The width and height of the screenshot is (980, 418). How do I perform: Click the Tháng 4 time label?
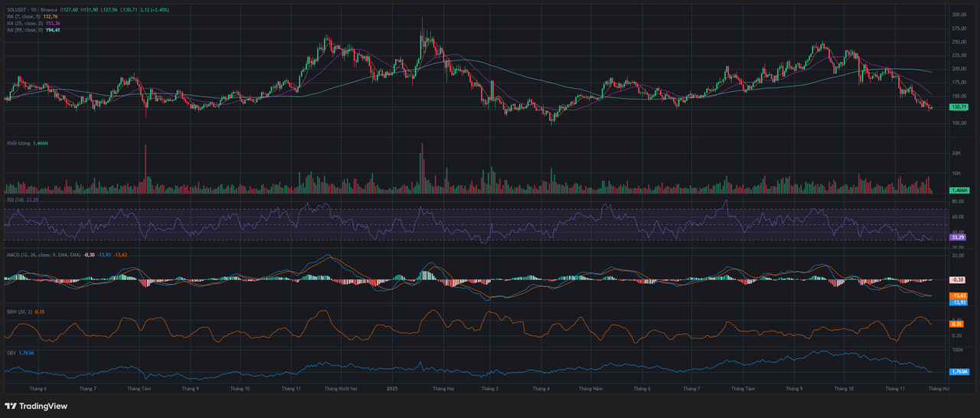pos(541,389)
